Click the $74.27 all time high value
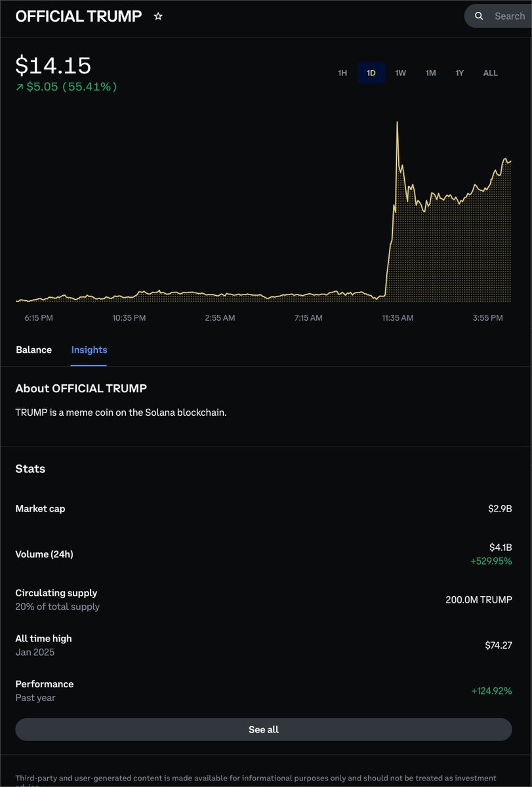This screenshot has height=787, width=532. pos(499,645)
